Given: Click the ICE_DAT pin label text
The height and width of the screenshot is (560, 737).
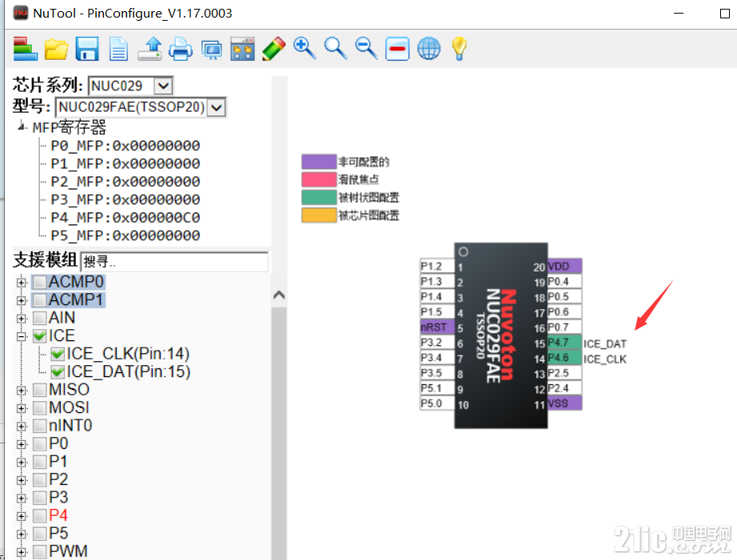Looking at the screenshot, I should click(x=605, y=344).
